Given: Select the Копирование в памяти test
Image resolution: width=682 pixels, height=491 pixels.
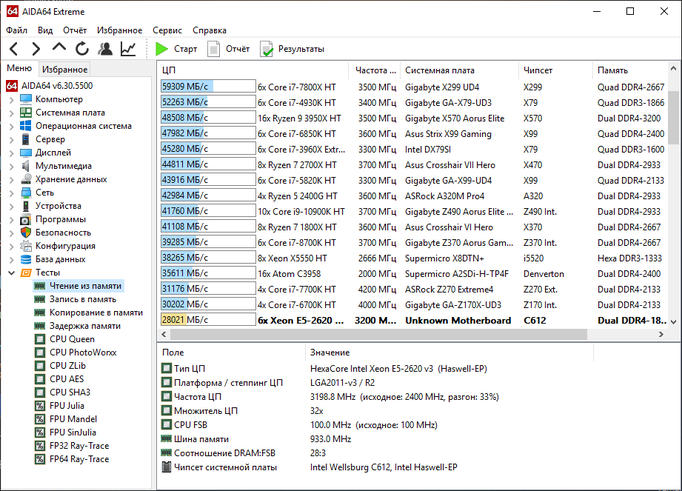Looking at the screenshot, I should pyautogui.click(x=96, y=313).
